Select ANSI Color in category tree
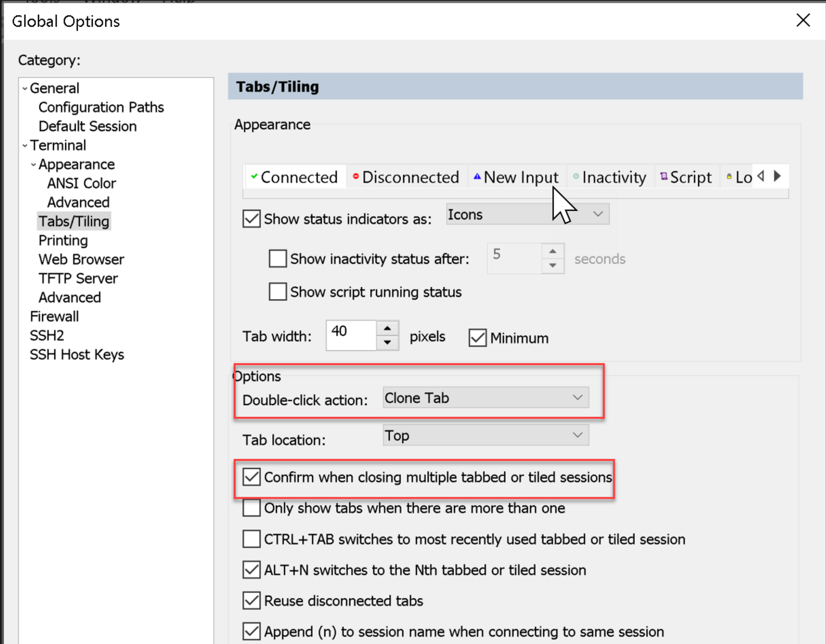The width and height of the screenshot is (826, 644). [x=81, y=183]
